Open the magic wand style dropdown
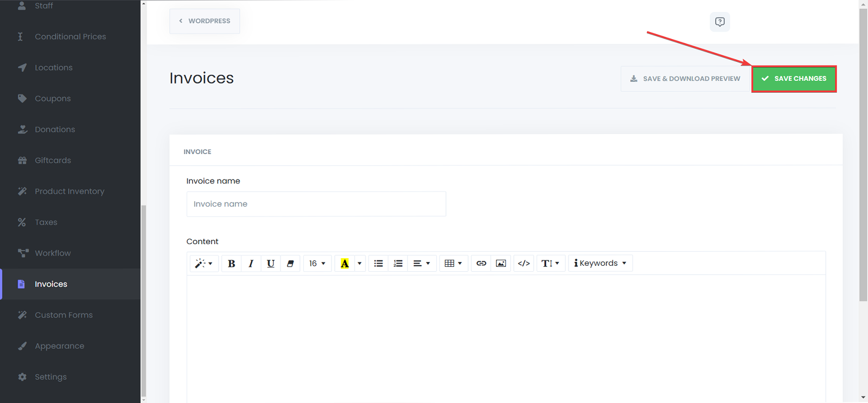This screenshot has height=403, width=868. (204, 264)
